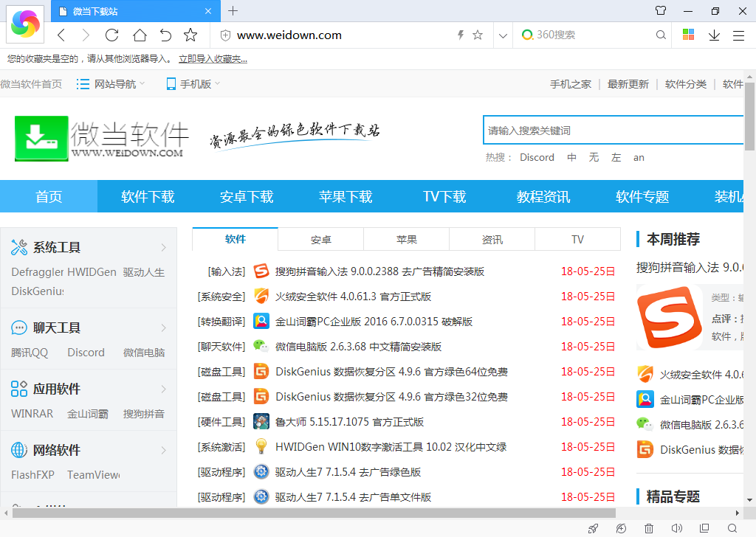This screenshot has width=756, height=537.
Task: Open 搜狗拼音输入法 9.0.0.2388 list entry
Action: (x=379, y=271)
